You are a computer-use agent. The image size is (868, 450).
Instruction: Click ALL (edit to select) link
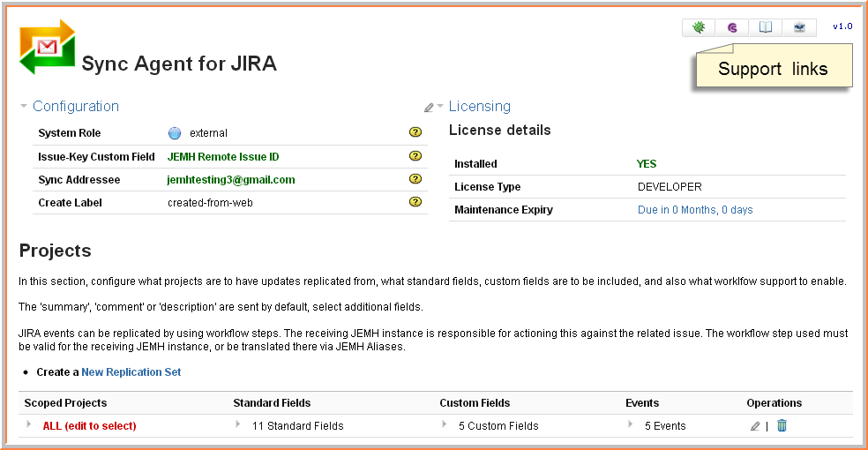click(90, 425)
